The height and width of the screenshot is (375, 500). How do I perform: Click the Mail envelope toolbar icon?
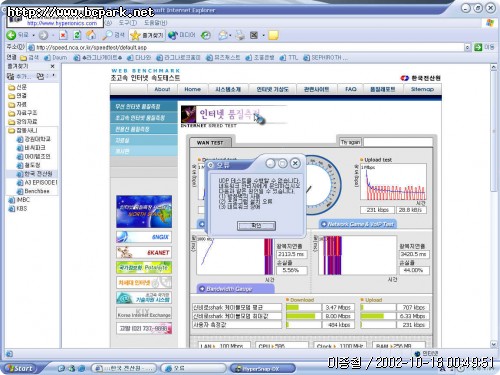tap(222, 35)
